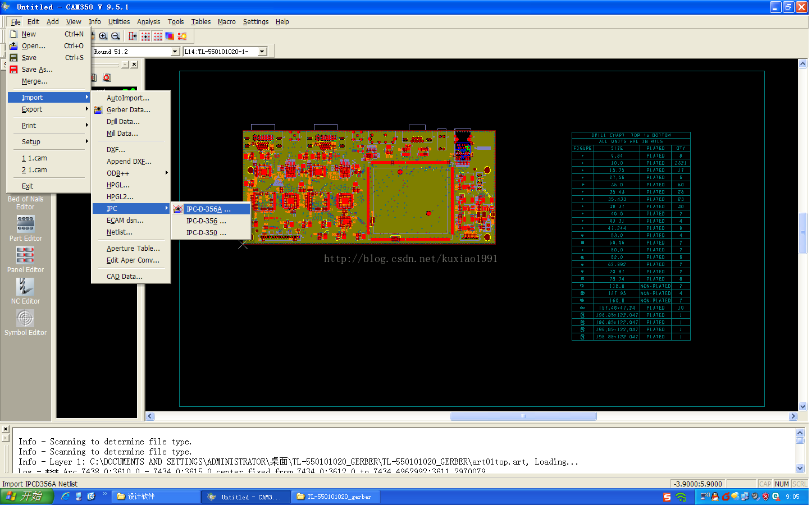Open the Part Editor icon
Screen dimensions: 812x505
[x=25, y=224]
